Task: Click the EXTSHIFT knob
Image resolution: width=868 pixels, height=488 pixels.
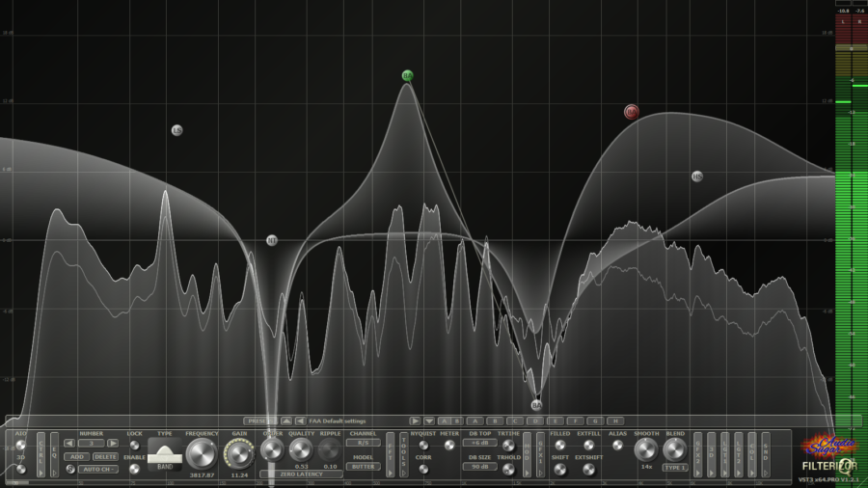Action: [588, 469]
